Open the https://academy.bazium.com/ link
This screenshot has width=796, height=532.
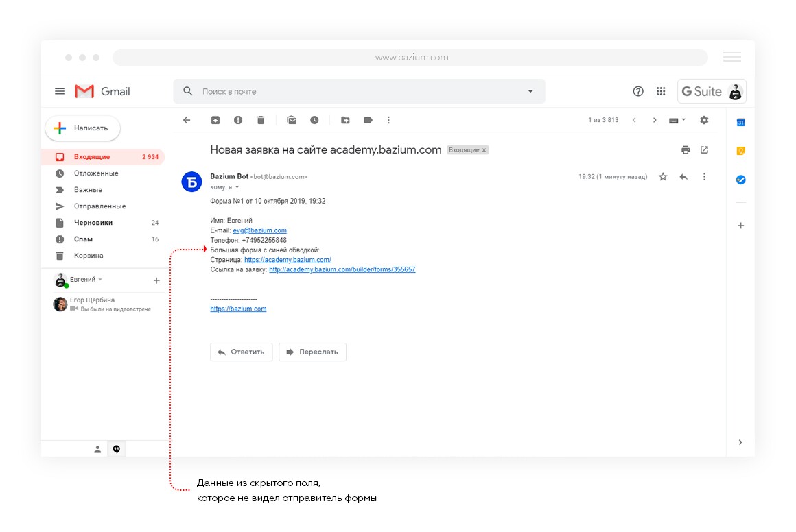coord(288,260)
